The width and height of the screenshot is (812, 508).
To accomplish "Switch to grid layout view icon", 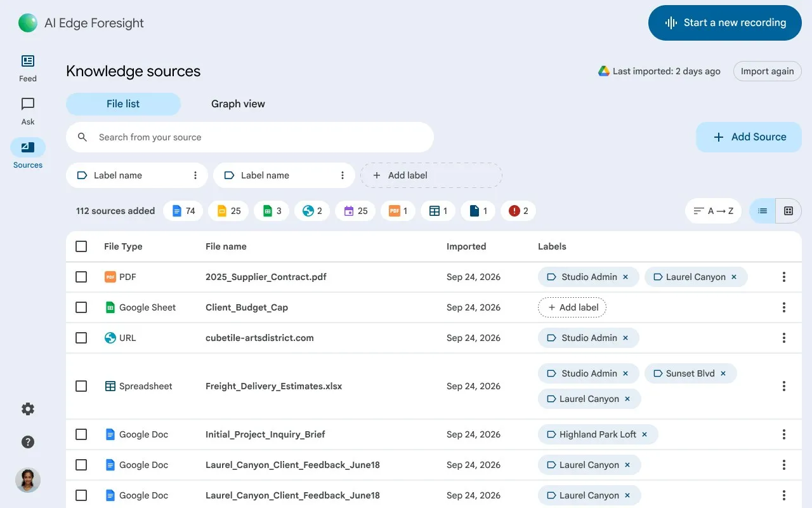I will coord(789,211).
